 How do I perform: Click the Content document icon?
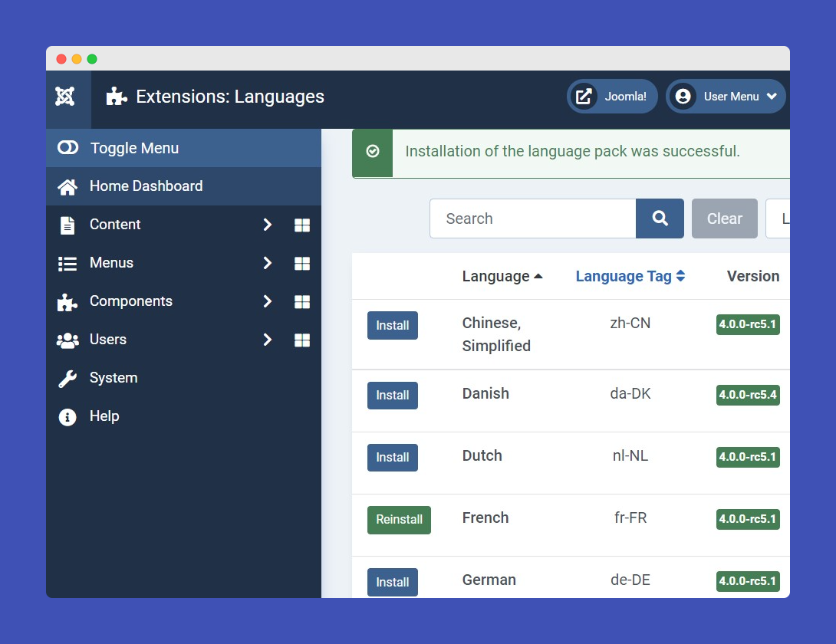(x=67, y=225)
